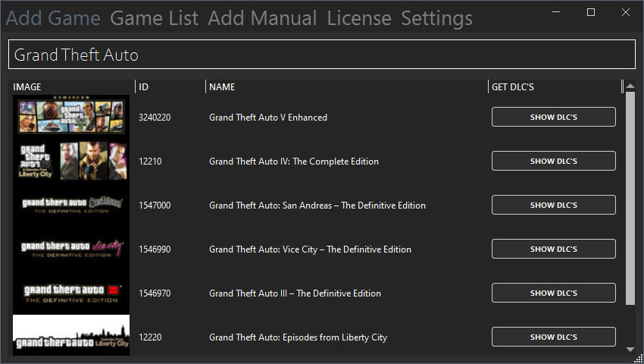644x364 pixels.
Task: Select name San Andreas – The Definitive Edition
Action: click(x=317, y=206)
